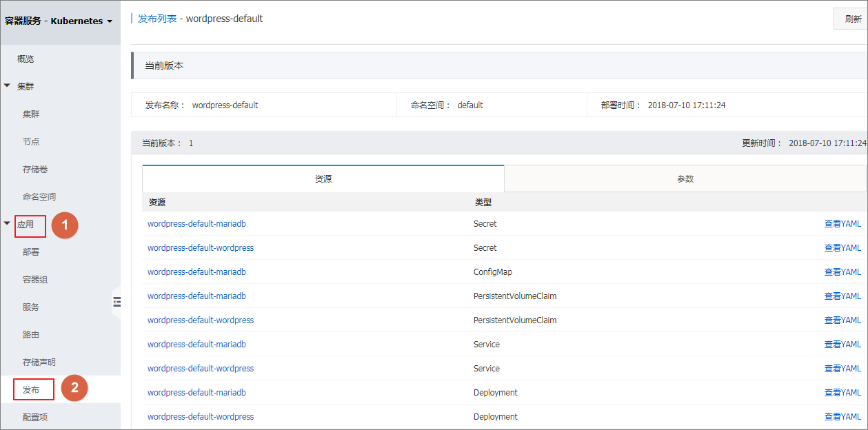This screenshot has height=430, width=868.
Task: View YAML for wordpress PersistentVolumeClaim
Action: pos(842,320)
